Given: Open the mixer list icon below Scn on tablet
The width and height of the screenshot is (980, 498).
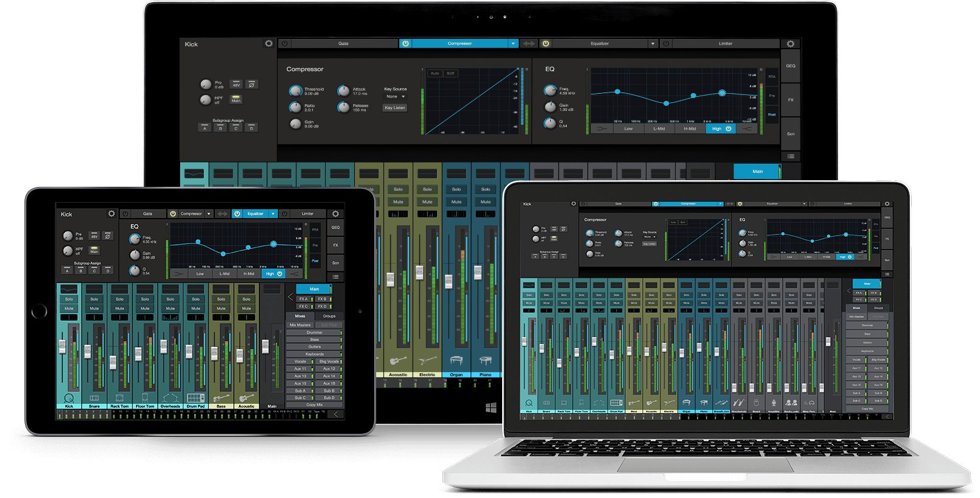Looking at the screenshot, I should [335, 277].
